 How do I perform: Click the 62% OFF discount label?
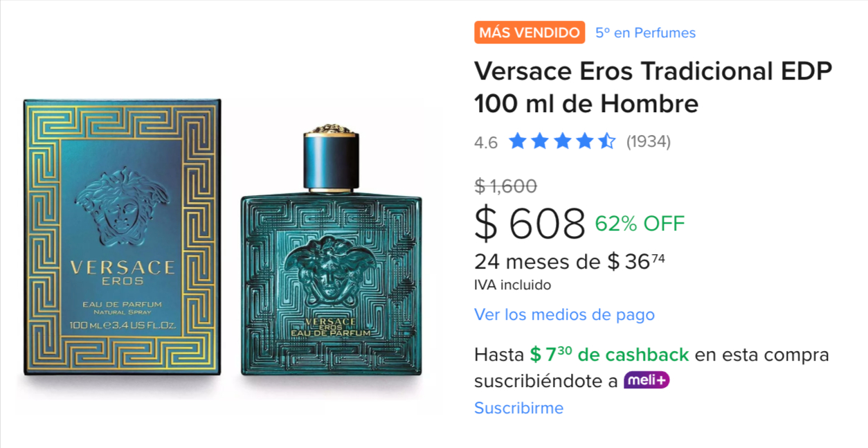tap(640, 224)
